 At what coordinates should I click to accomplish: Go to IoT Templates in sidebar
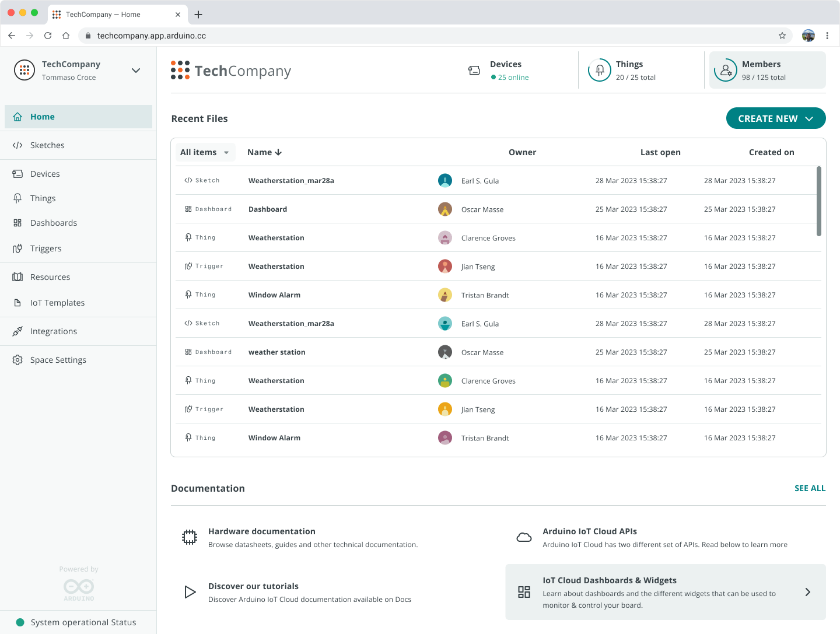(x=57, y=303)
